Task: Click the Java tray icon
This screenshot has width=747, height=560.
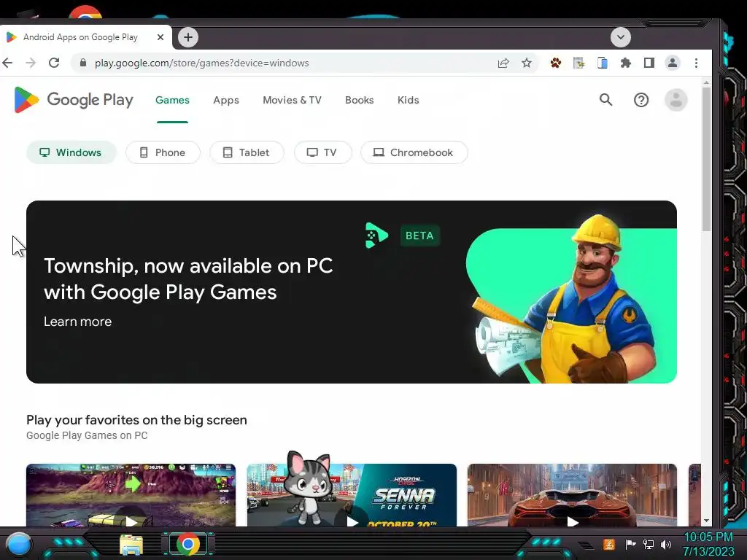Action: point(609,544)
